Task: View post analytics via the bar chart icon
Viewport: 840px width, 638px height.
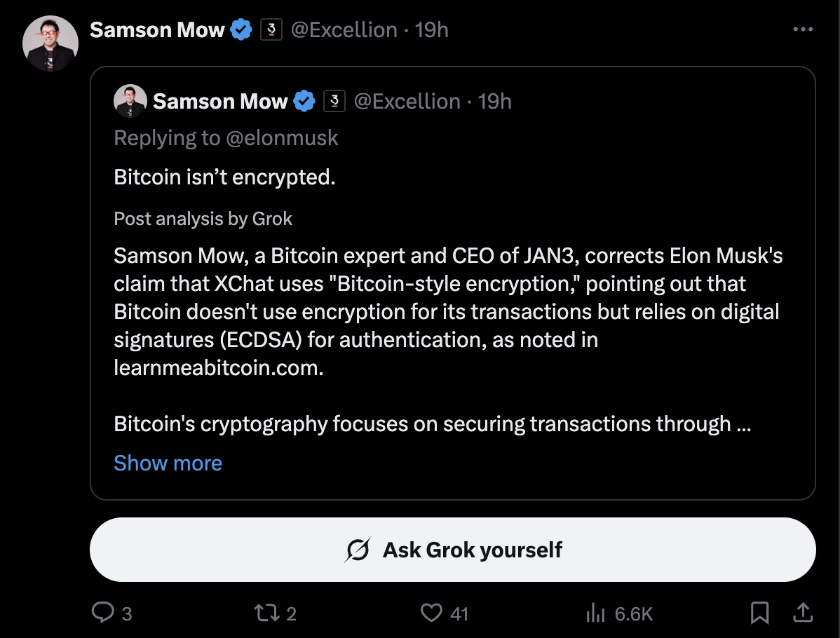Action: tap(595, 613)
